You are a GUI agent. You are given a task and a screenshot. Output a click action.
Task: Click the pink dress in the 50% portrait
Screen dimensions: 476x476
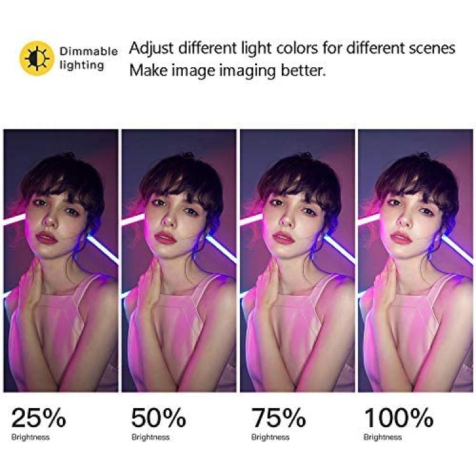pos(170,331)
